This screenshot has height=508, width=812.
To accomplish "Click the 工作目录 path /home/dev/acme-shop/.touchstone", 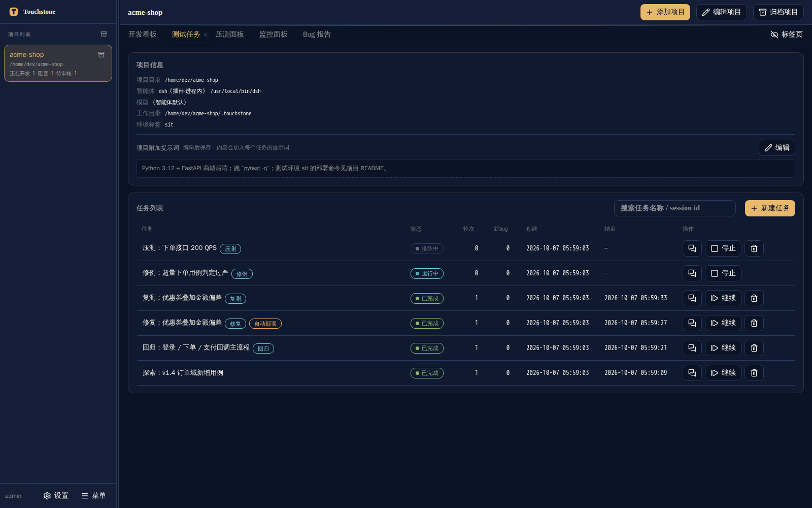I will tap(208, 114).
